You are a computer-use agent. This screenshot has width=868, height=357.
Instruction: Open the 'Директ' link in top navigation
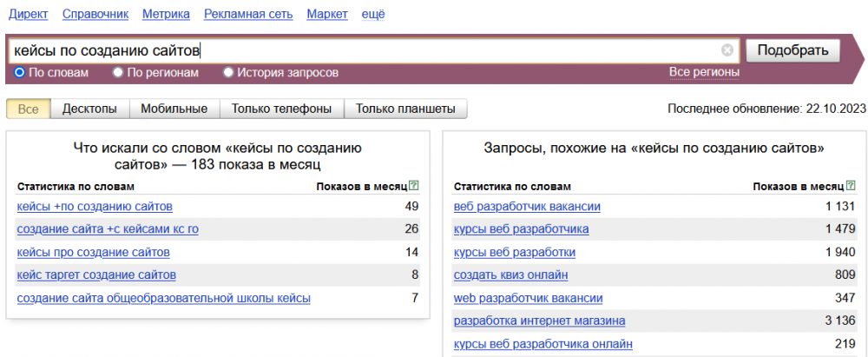[29, 15]
